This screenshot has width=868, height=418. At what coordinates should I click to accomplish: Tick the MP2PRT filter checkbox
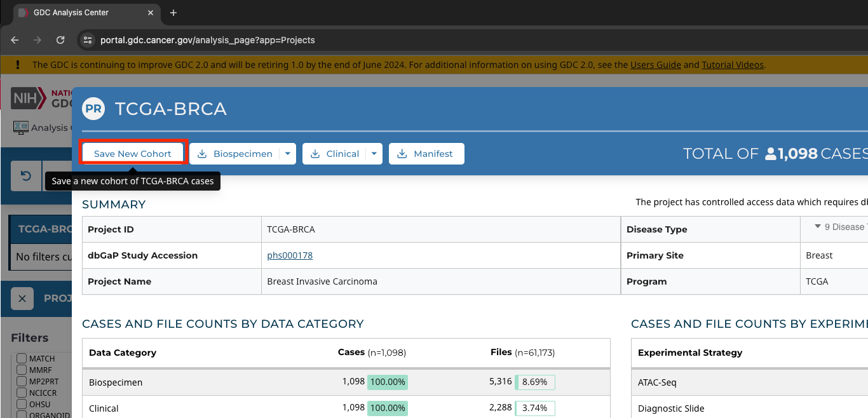click(x=22, y=382)
